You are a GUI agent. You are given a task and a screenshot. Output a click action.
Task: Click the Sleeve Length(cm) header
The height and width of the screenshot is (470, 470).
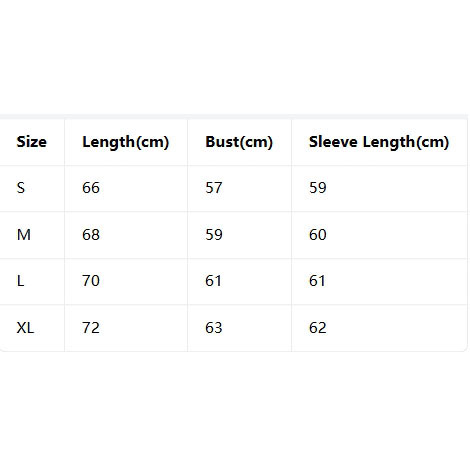click(379, 142)
